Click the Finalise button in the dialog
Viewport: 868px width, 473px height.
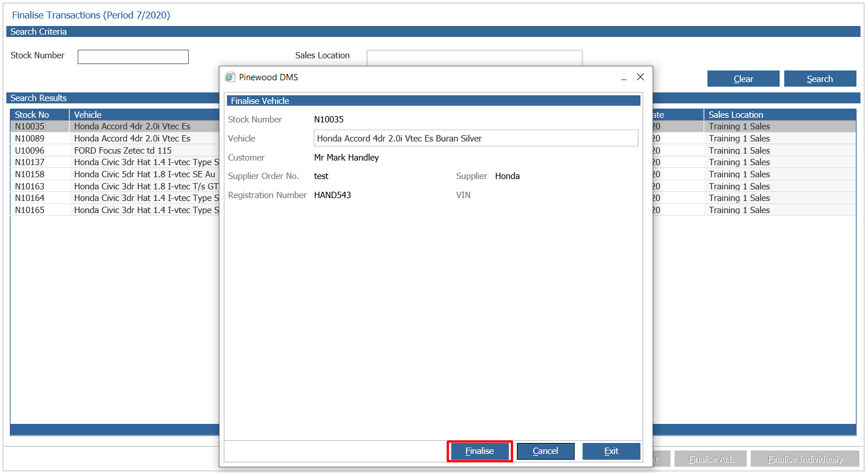pos(479,451)
